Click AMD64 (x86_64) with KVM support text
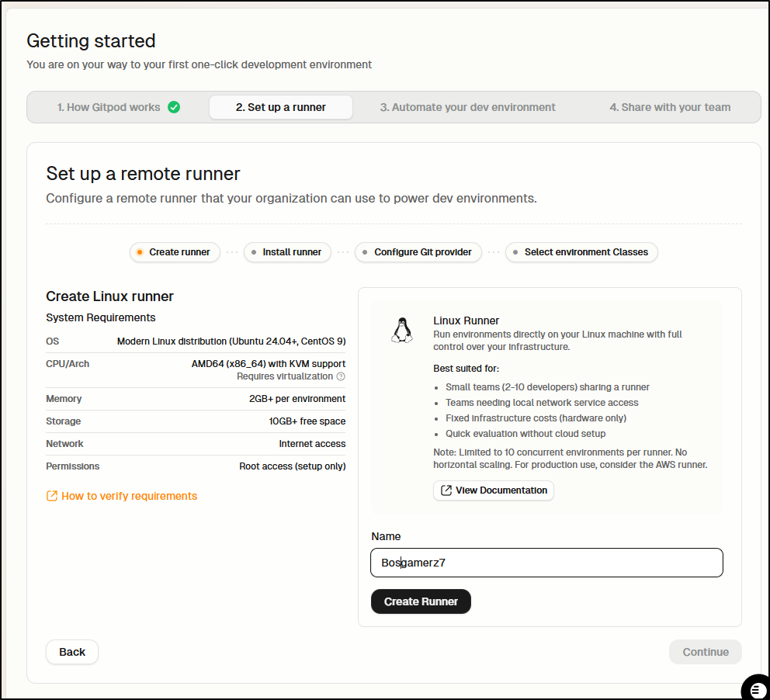This screenshot has height=700, width=770. pos(269,364)
